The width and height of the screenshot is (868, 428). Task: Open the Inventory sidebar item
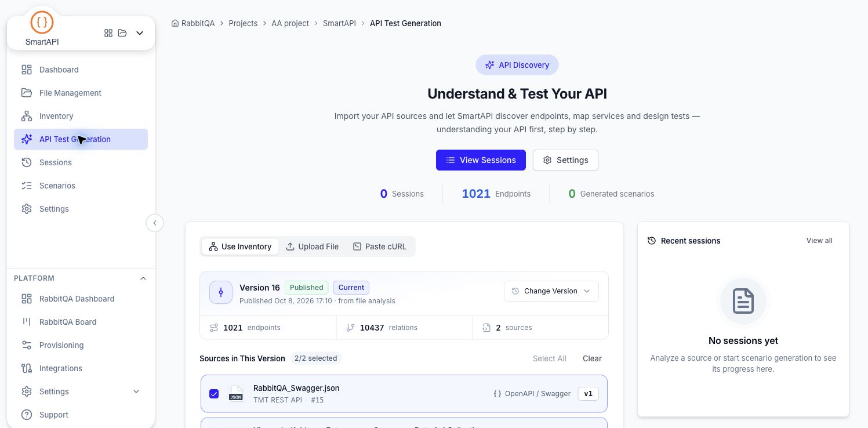click(81, 116)
